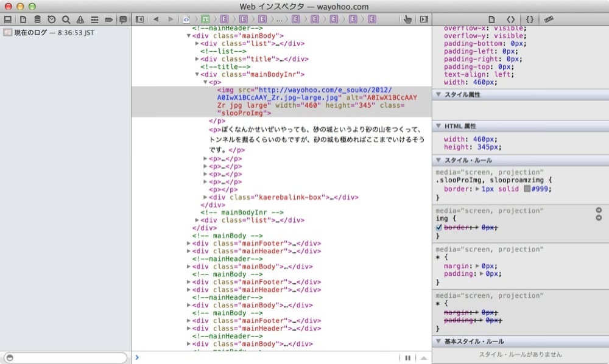
Task: Click the <!-- mainBodyInr --> comment
Action: 242,212
